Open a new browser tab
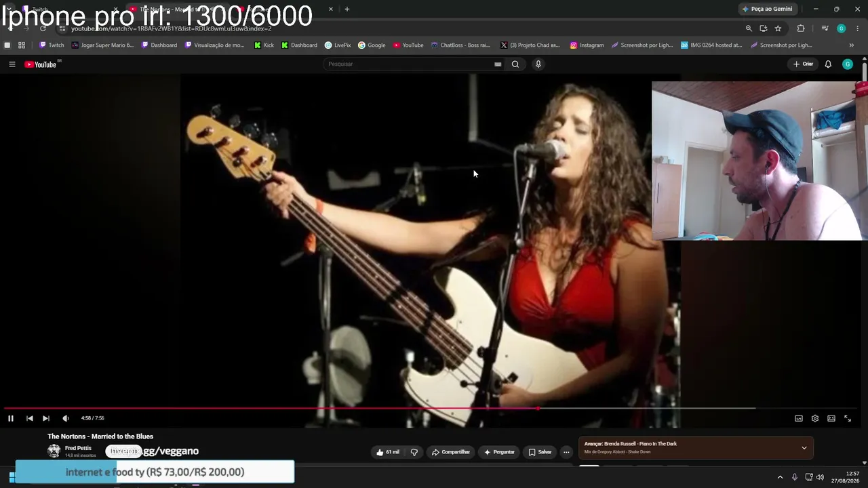The width and height of the screenshot is (868, 488). point(347,9)
